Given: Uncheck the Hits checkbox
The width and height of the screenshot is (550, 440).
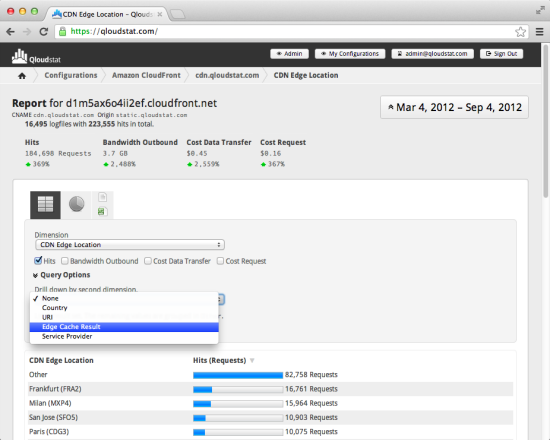Looking at the screenshot, I should coord(38,261).
